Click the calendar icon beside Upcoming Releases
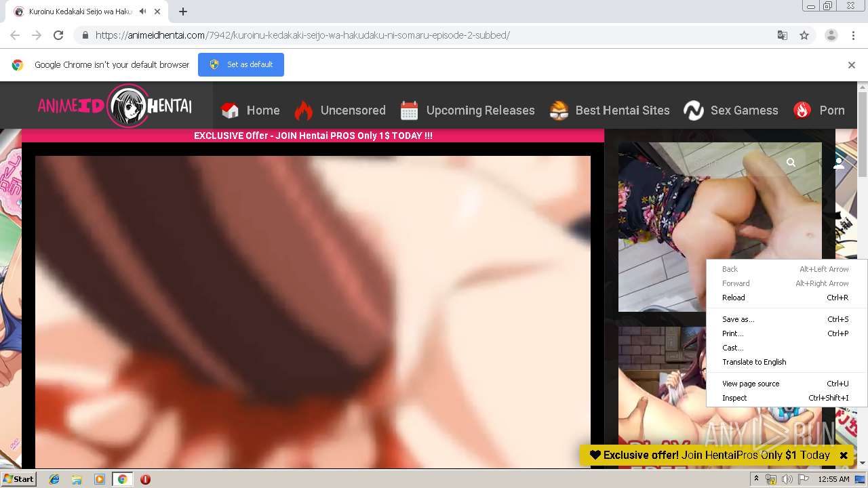 [409, 110]
